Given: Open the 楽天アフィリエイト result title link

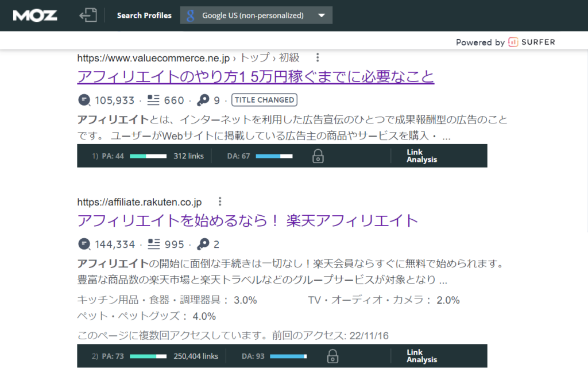Looking at the screenshot, I should tap(247, 220).
